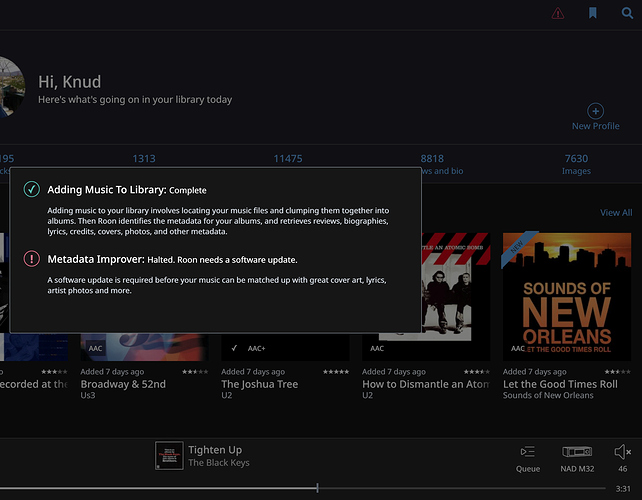Click the AAC badge on Broadway & 52nd
The image size is (642, 500).
[x=95, y=348]
